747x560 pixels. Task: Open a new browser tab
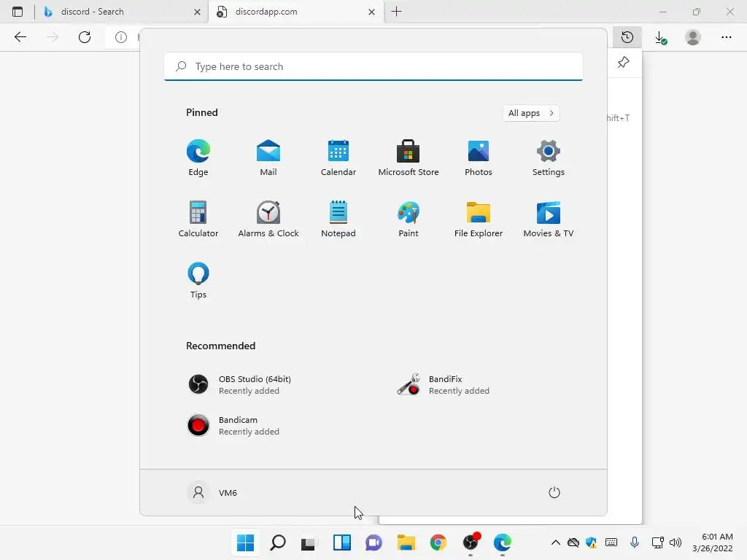(396, 12)
